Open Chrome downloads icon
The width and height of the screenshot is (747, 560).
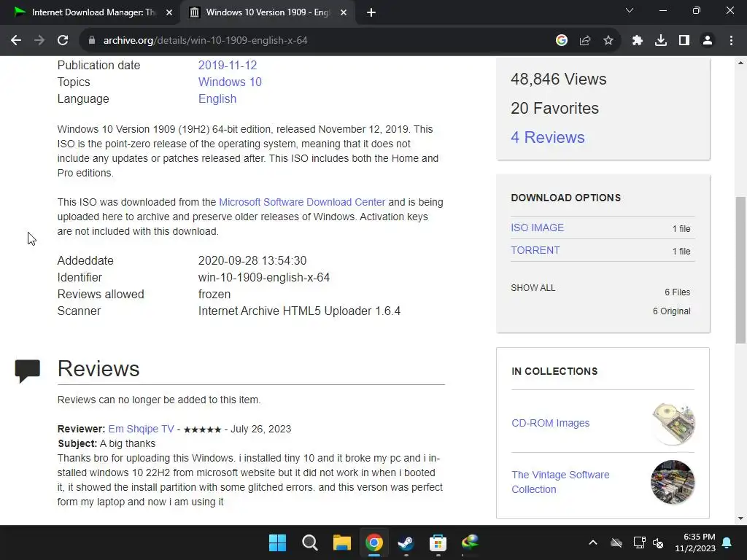tap(661, 41)
